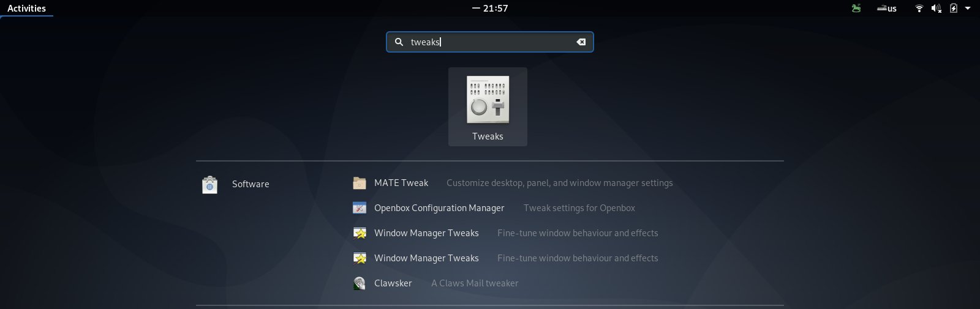Select first Window Manager Tweaks icon
980x309 pixels.
click(360, 233)
